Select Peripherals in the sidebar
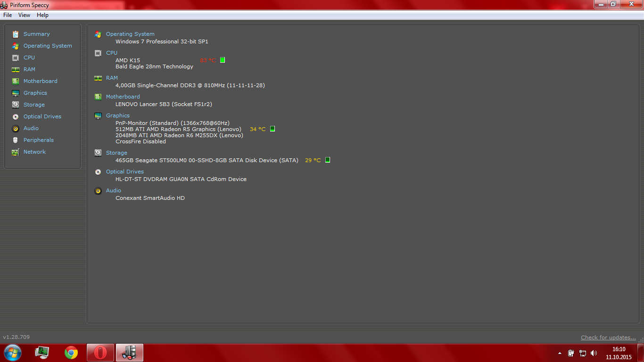644x362 pixels. (x=39, y=140)
